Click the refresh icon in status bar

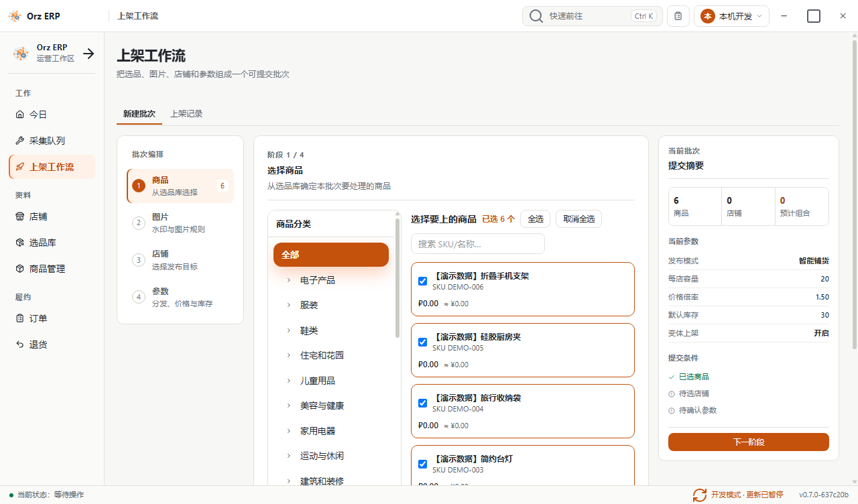700,495
